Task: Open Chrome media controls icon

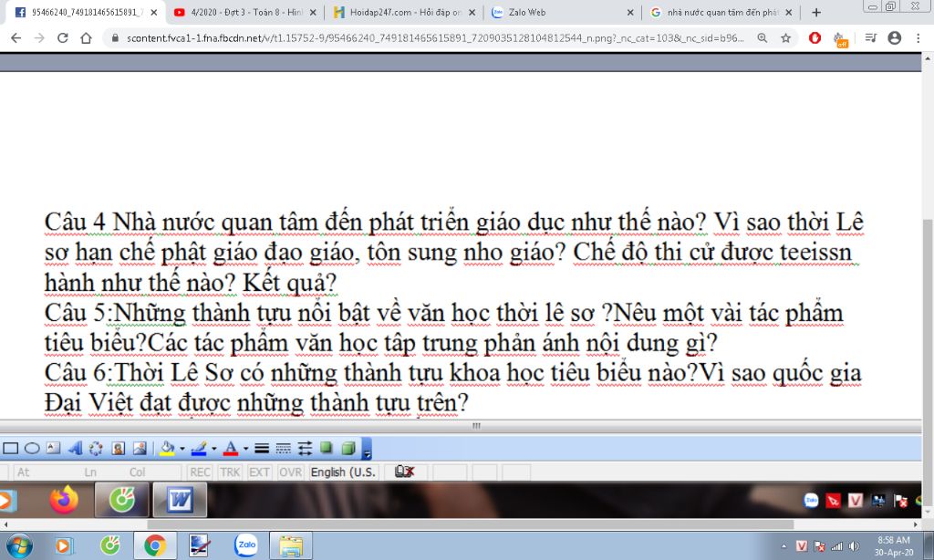Action: [871, 38]
